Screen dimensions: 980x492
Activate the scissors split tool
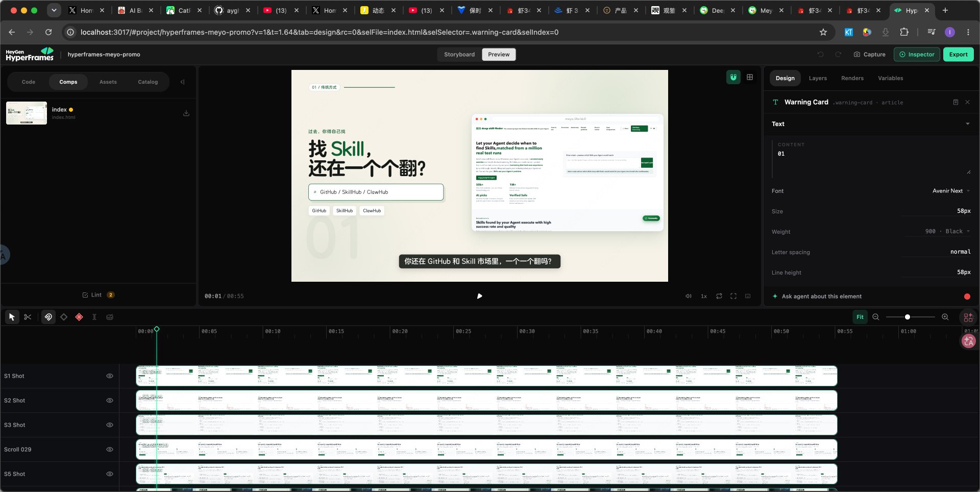point(28,317)
